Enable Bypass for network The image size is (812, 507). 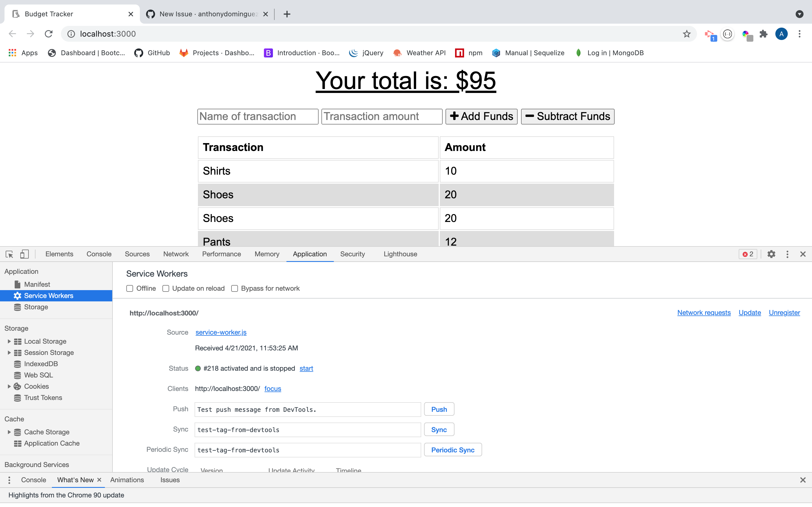[x=234, y=288]
